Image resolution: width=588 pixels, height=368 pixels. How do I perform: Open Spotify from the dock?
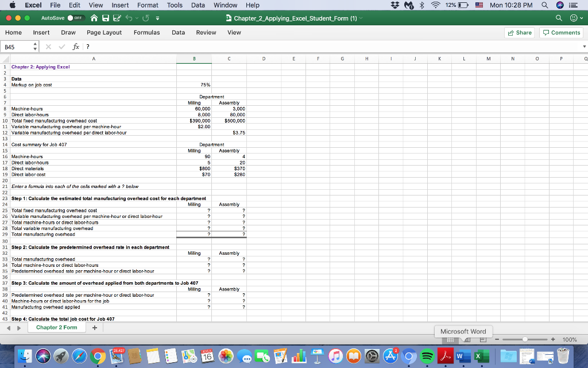427,356
